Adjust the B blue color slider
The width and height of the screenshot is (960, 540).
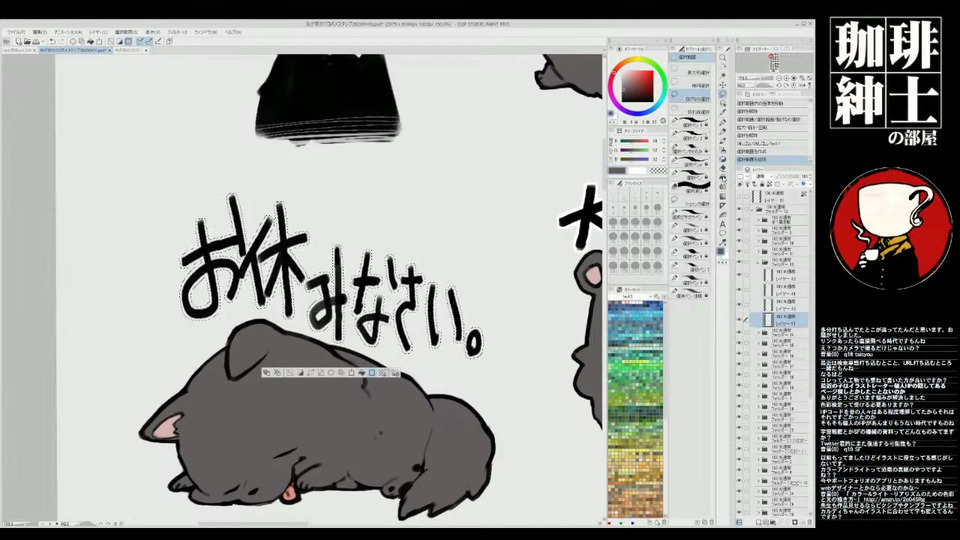tap(634, 159)
